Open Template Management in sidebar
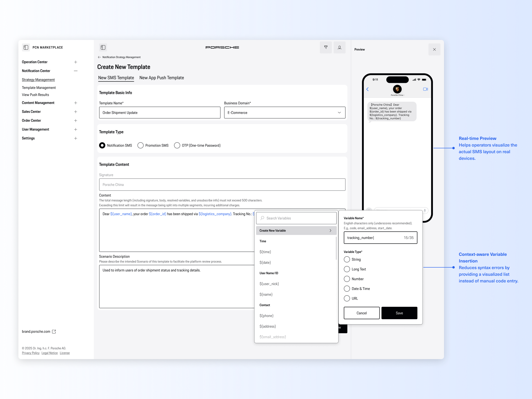Viewport: 532px width, 399px height. click(39, 88)
